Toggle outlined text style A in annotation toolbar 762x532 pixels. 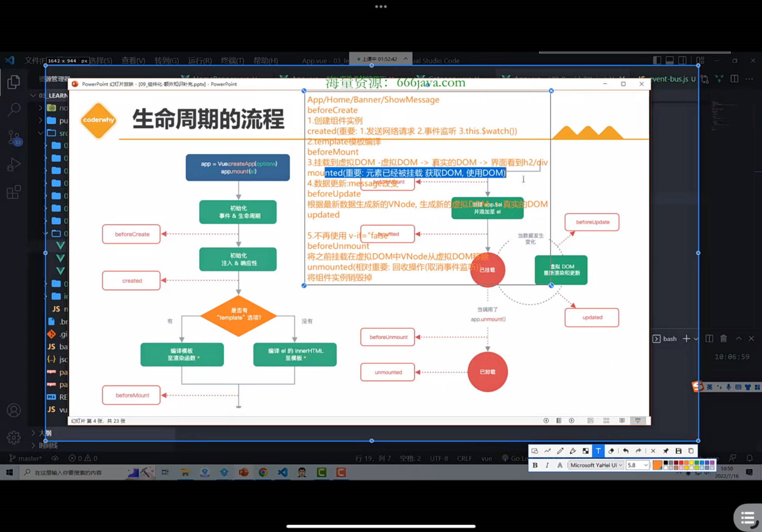[x=560, y=465]
